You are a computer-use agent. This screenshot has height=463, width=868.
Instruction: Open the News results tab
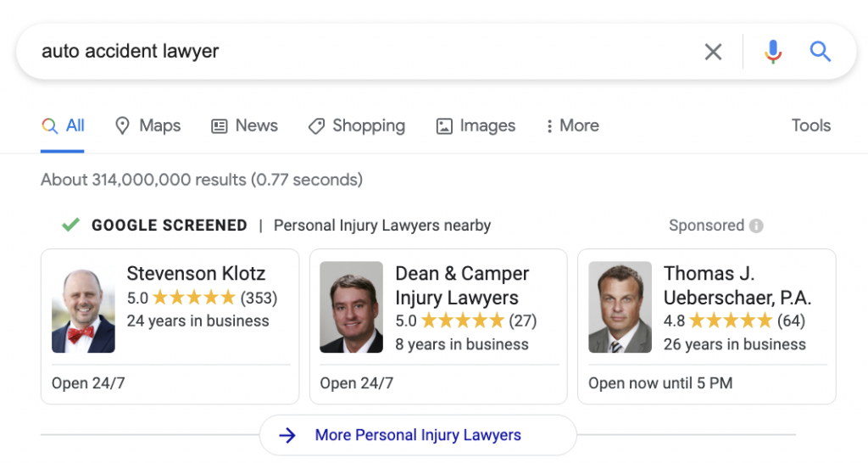coord(244,126)
